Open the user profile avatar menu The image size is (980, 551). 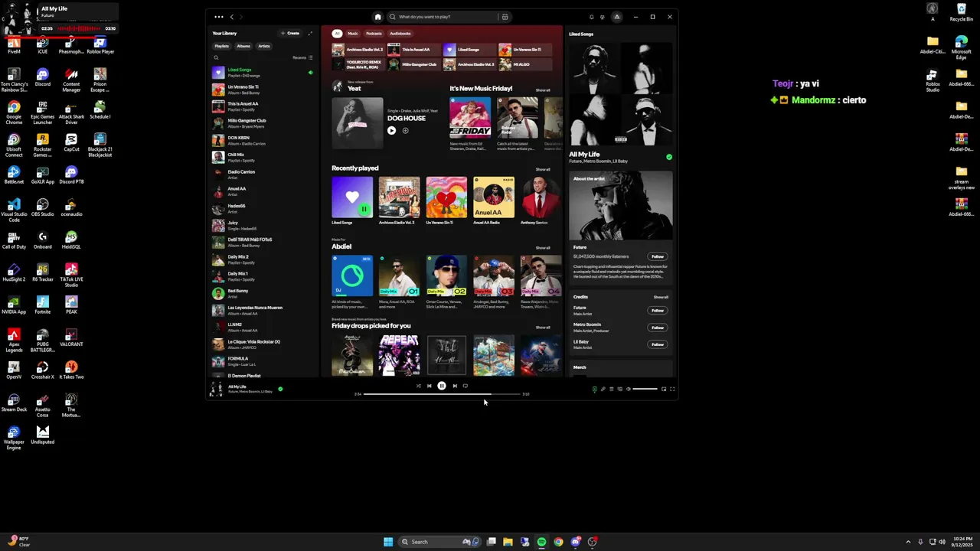[616, 17]
